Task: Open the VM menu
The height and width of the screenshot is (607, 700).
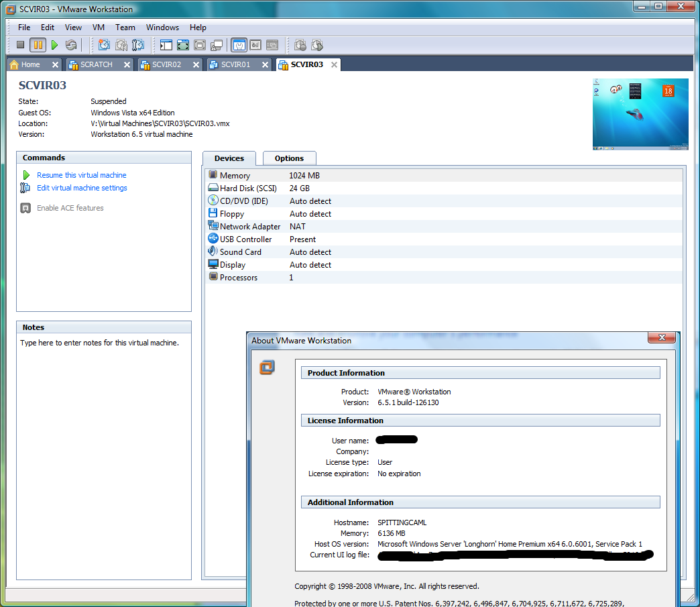Action: tap(98, 27)
